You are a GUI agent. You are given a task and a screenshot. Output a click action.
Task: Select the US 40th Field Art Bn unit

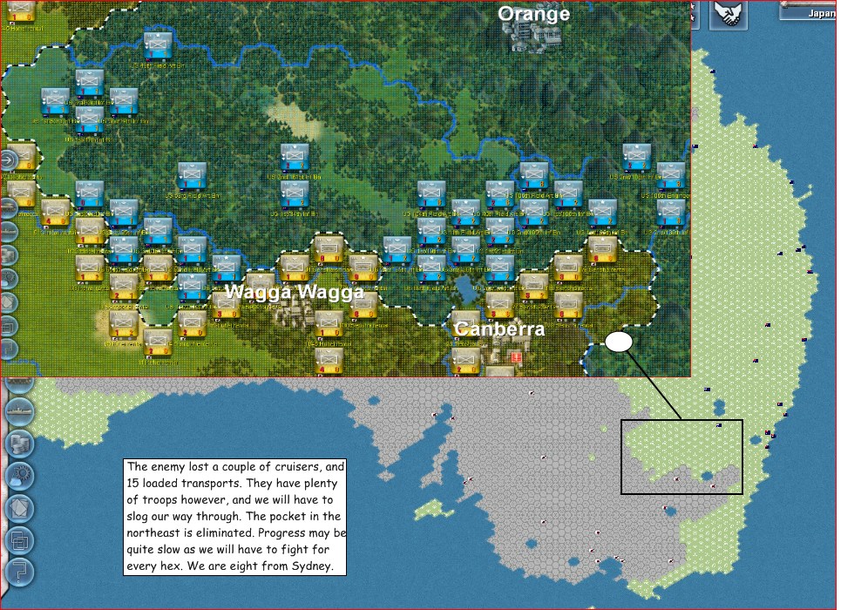pyautogui.click(x=158, y=47)
